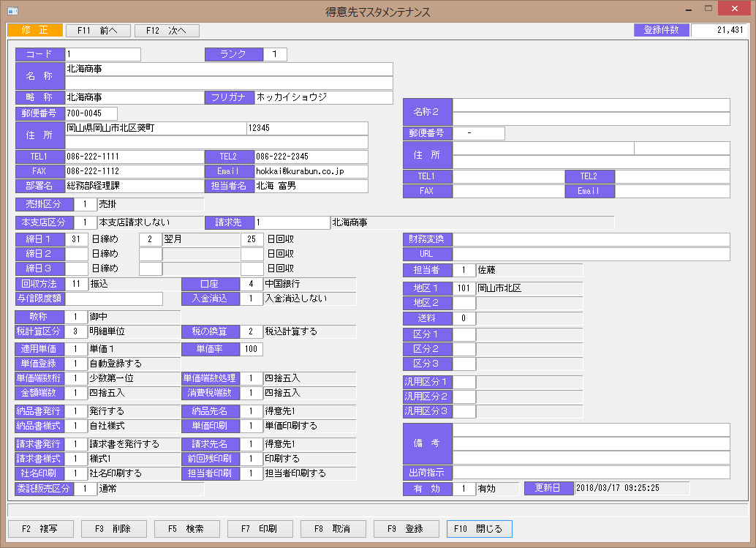Click the TEL1 field showing 086-222-1111
Image resolution: width=756 pixels, height=548 pixels.
135,157
